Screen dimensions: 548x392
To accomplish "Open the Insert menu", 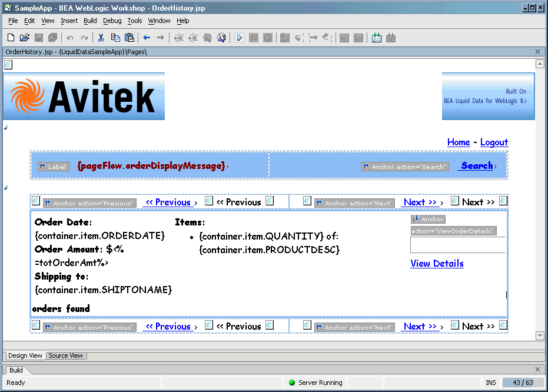I will tap(69, 21).
